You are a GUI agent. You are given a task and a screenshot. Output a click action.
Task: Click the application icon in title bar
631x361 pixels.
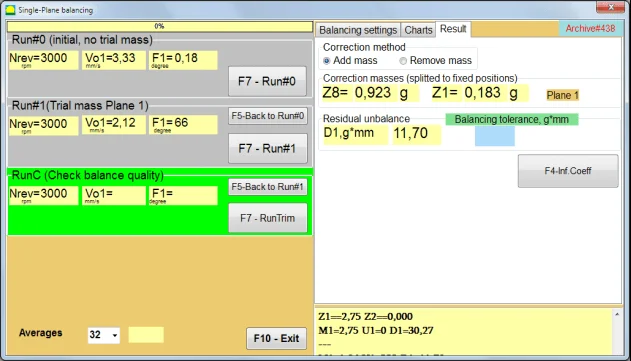coord(10,10)
